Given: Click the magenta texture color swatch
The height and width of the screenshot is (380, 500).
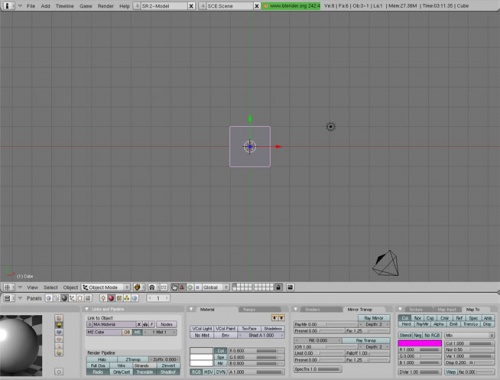Looking at the screenshot, I should (x=420, y=343).
